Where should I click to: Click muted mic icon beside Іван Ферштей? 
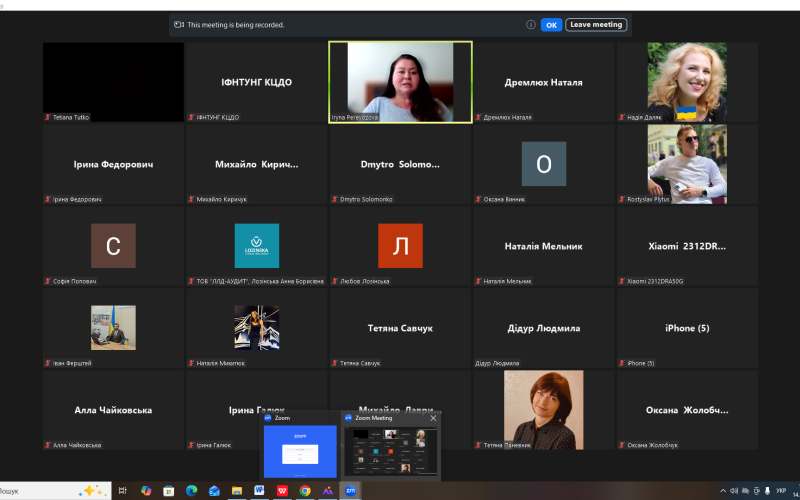coord(48,363)
